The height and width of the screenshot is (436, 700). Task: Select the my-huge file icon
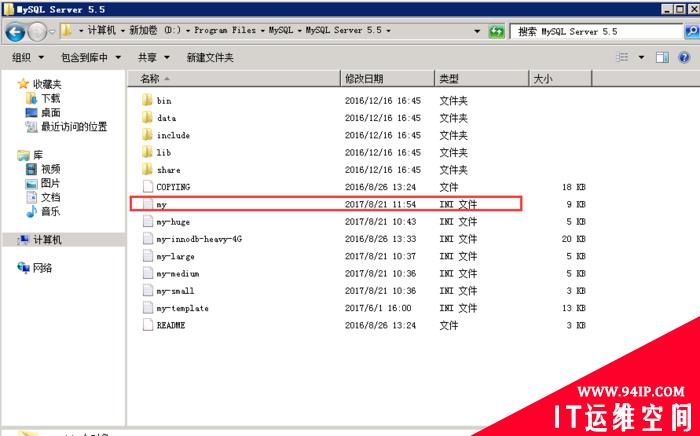pyautogui.click(x=148, y=221)
